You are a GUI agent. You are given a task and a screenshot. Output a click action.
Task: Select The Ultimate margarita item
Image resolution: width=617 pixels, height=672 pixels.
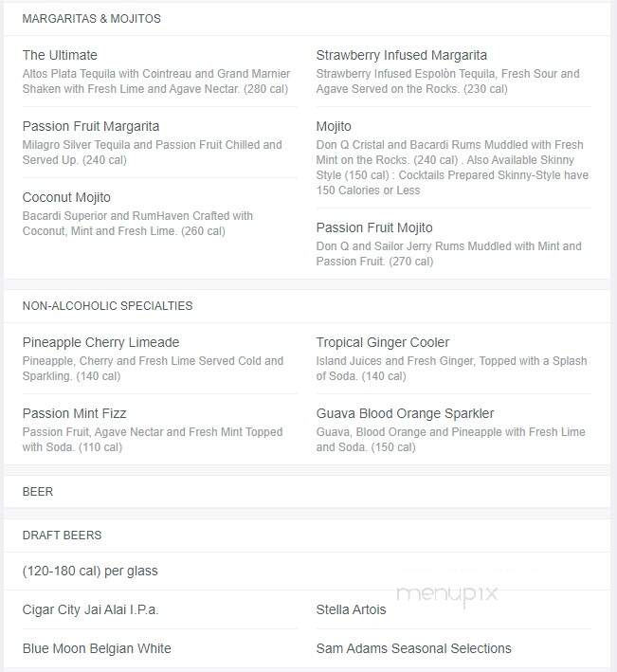60,55
